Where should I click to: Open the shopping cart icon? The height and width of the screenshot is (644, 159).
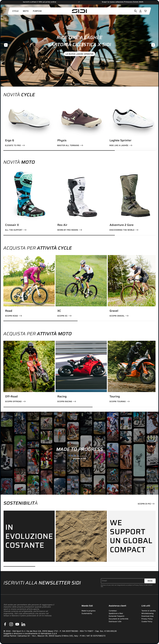pos(145,11)
